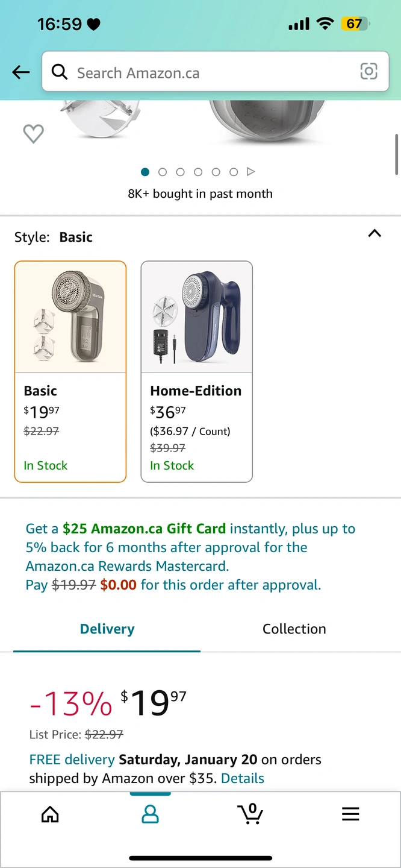This screenshot has height=868, width=401.
Task: Open account profile icon
Action: point(150,814)
